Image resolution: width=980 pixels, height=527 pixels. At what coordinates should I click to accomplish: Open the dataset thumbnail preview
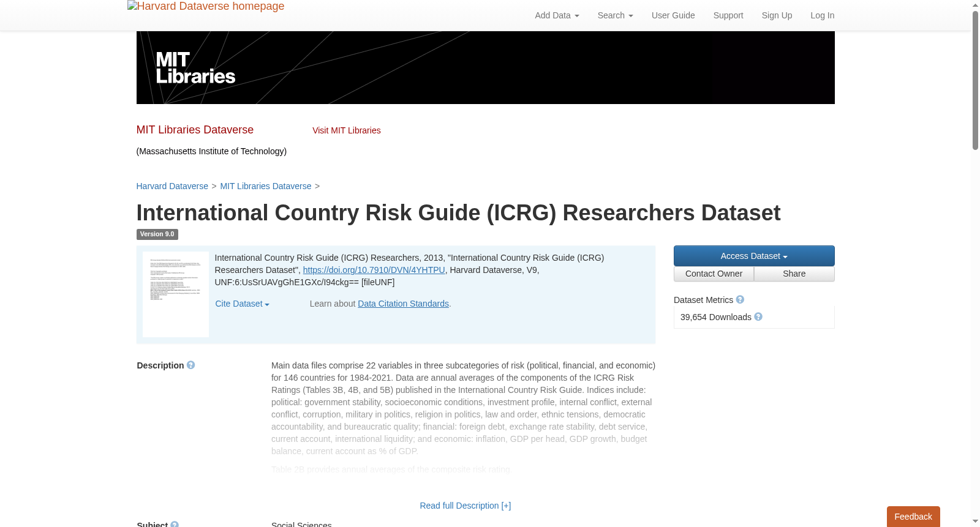[x=176, y=294]
